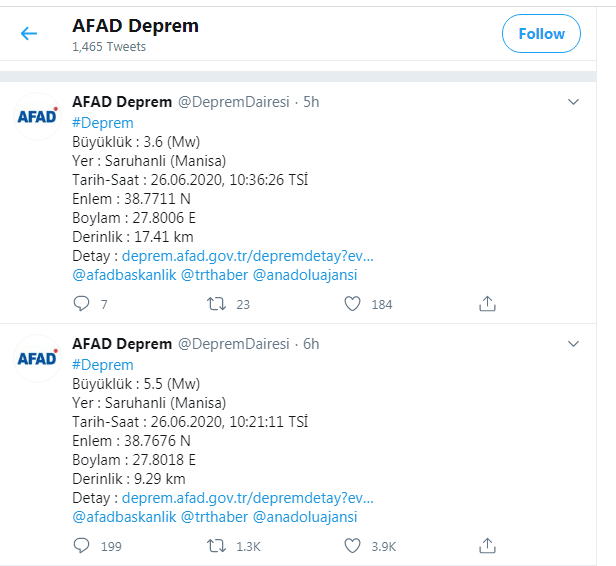
Task: Share the 3.6 magnitude earthquake tweet
Action: (487, 304)
